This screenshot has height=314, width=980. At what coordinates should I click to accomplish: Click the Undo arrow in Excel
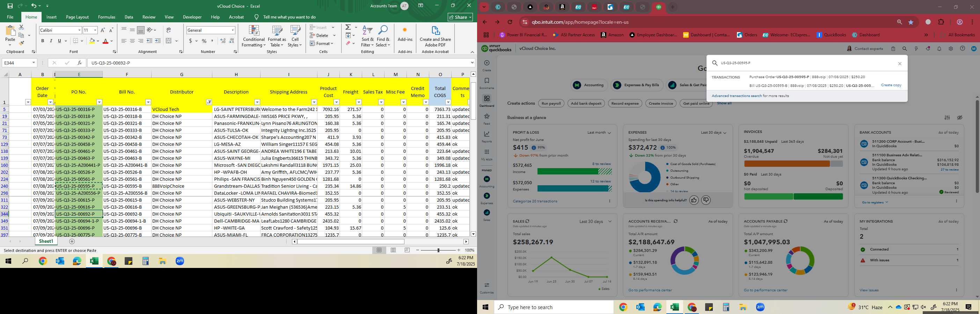coord(34,6)
